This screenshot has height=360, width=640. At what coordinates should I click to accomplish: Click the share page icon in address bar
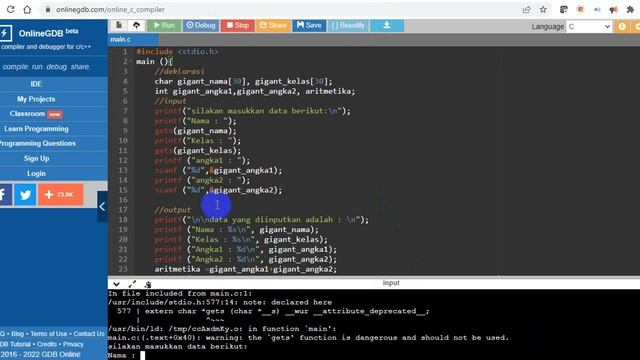[x=527, y=9]
